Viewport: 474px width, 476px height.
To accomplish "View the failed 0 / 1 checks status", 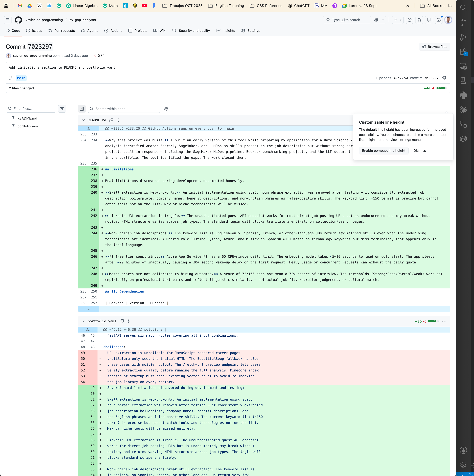I will click(99, 56).
